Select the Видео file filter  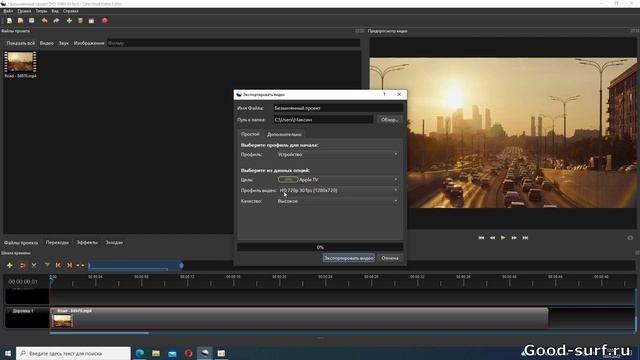pos(47,43)
